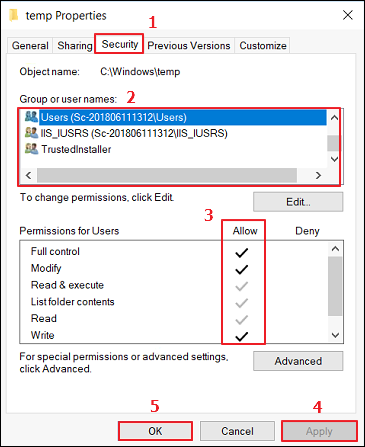Click up arrow of group names scrollbar
Screen dimensions: 365x447
coord(334,118)
